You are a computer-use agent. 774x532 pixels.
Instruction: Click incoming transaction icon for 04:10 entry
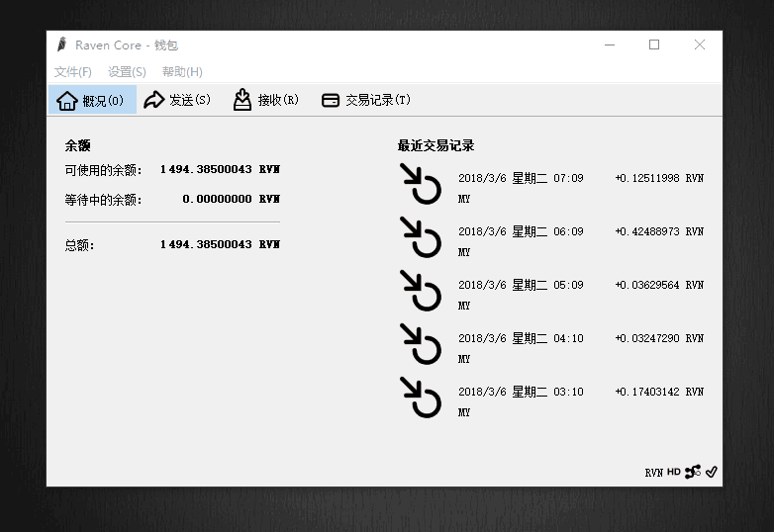point(420,344)
